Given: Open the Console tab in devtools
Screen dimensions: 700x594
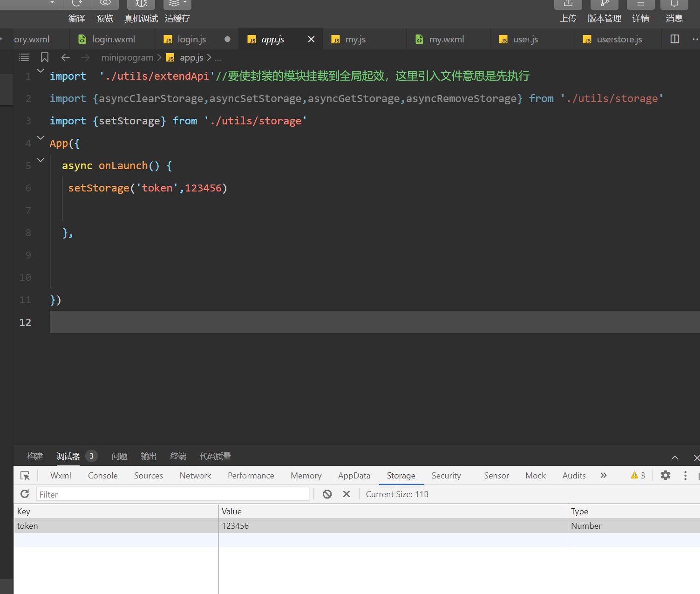Looking at the screenshot, I should pos(102,475).
